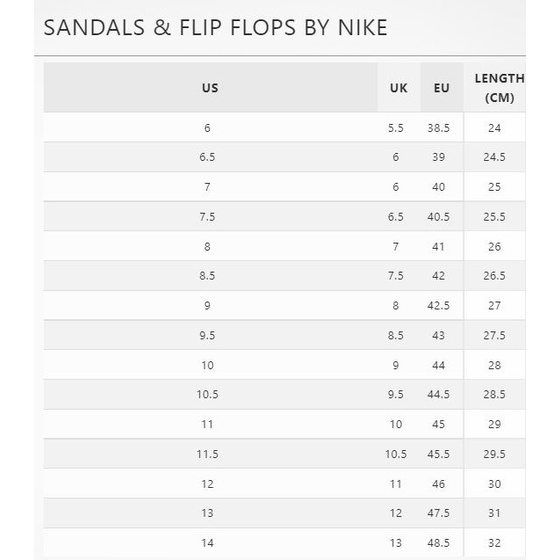Click EU size 47.5 cell
This screenshot has height=560, width=560.
click(x=439, y=513)
